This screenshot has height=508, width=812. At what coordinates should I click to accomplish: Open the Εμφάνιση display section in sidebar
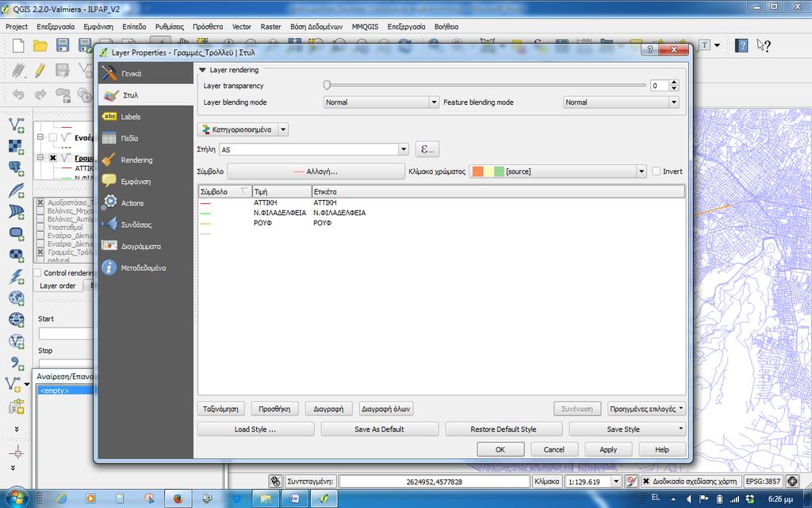pos(146,182)
